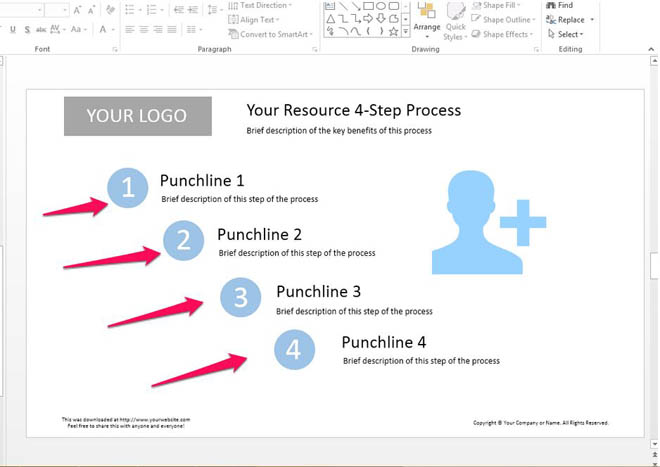
Task: Toggle text shadow formatting
Action: tap(27, 29)
